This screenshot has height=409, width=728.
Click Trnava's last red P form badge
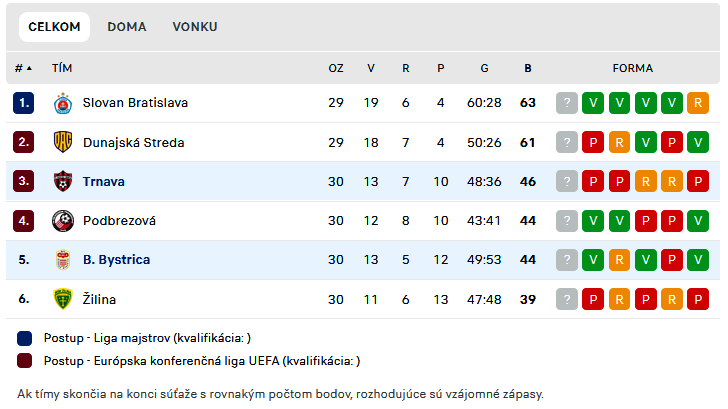point(698,182)
